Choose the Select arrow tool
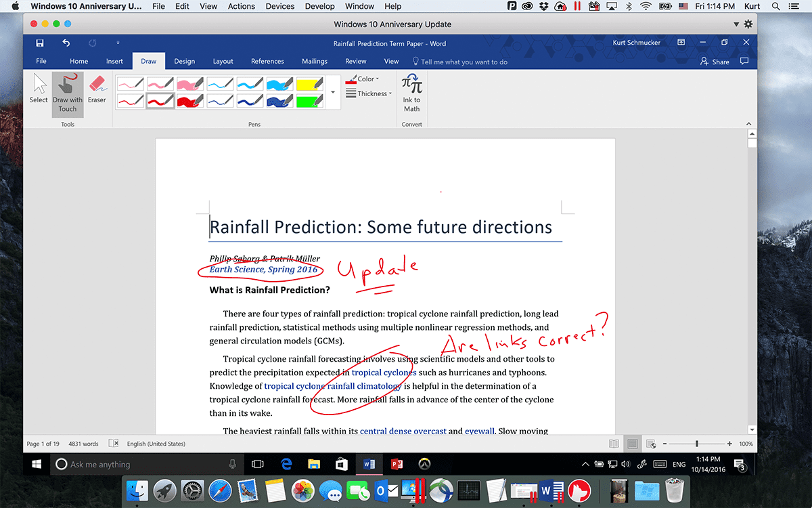Screen dimensions: 812x508 pos(39,89)
